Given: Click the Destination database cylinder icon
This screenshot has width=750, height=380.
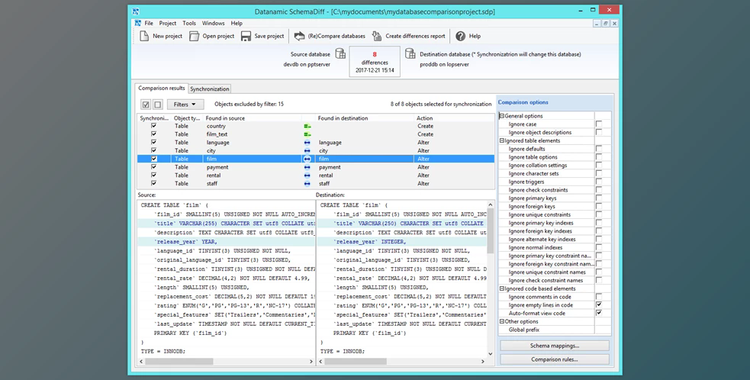Looking at the screenshot, I should pyautogui.click(x=410, y=54).
